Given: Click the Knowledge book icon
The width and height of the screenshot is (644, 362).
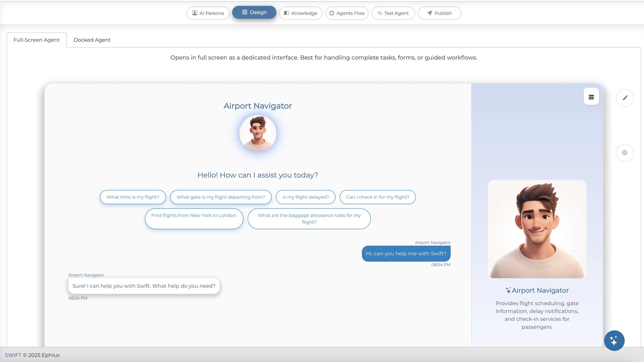Looking at the screenshot, I should [x=286, y=13].
